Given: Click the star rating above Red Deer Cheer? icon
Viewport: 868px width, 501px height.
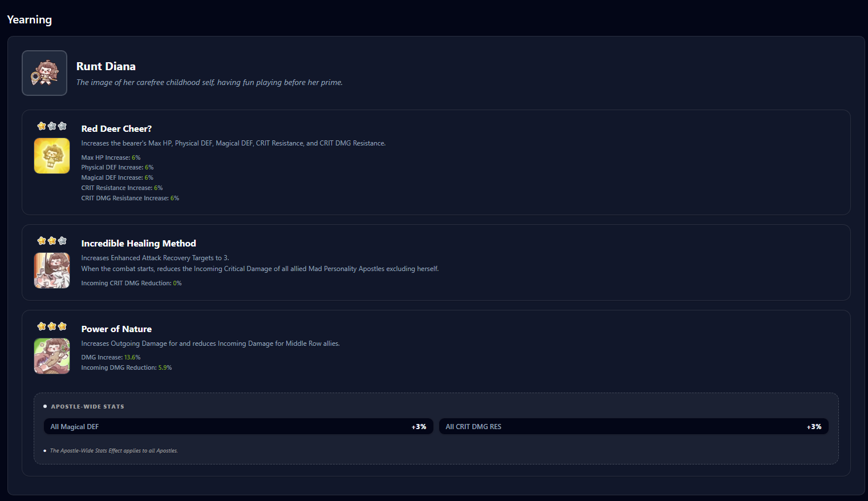Looking at the screenshot, I should (52, 126).
